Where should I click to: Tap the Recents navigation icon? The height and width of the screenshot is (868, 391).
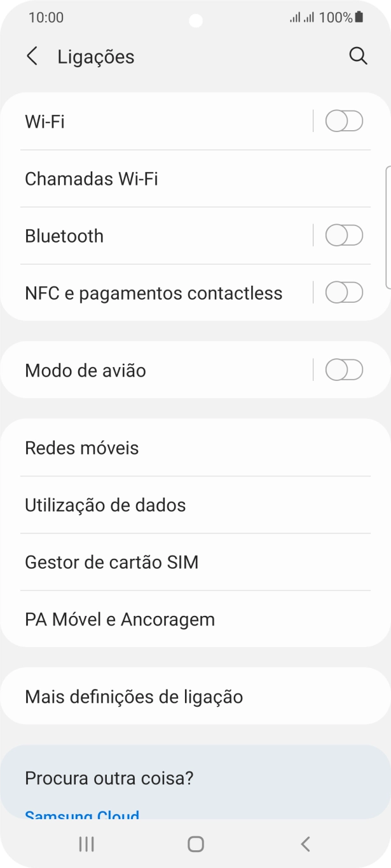pyautogui.click(x=85, y=845)
